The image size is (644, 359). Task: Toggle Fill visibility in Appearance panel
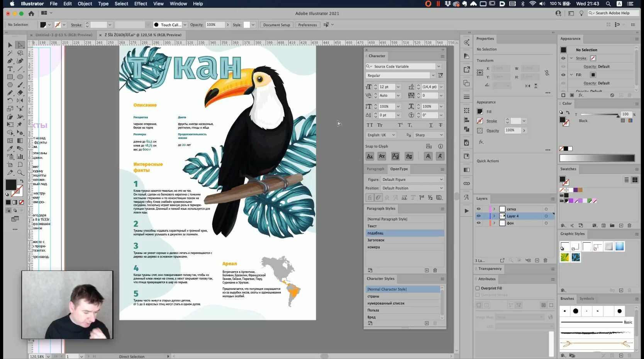(563, 75)
